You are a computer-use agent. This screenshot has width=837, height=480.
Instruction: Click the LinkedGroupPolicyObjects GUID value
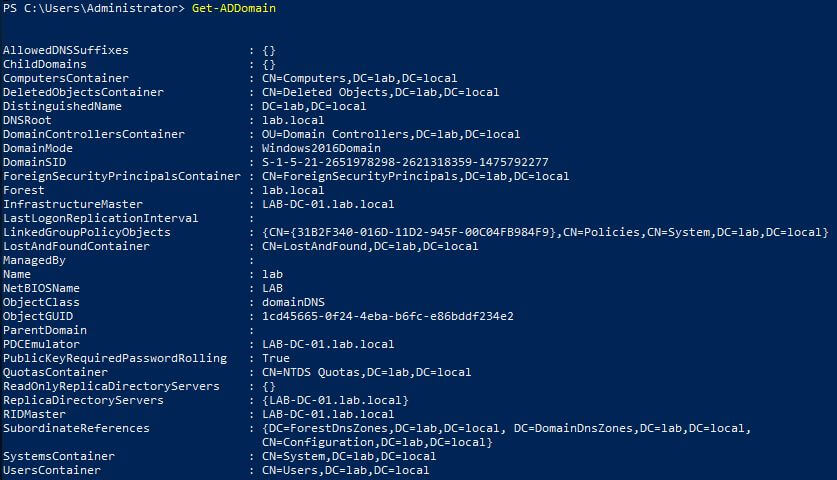[546, 232]
